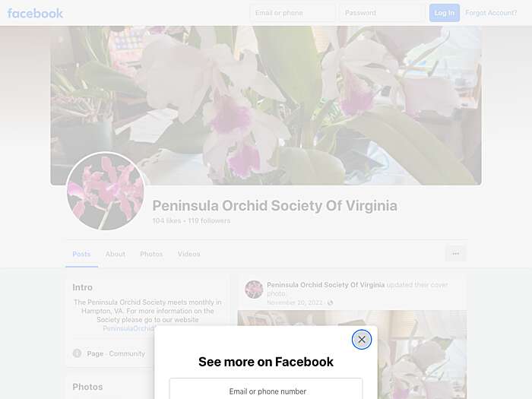
Task: Focus the Password field in header
Action: coord(382,13)
